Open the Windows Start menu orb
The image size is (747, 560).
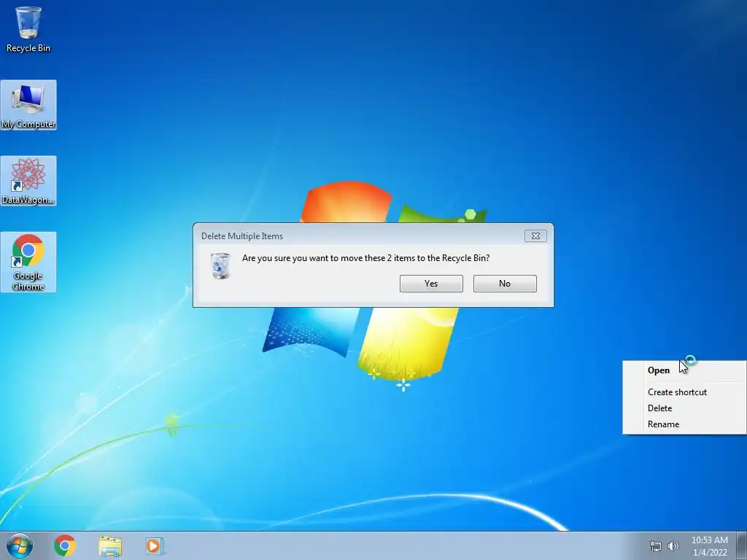tap(20, 545)
